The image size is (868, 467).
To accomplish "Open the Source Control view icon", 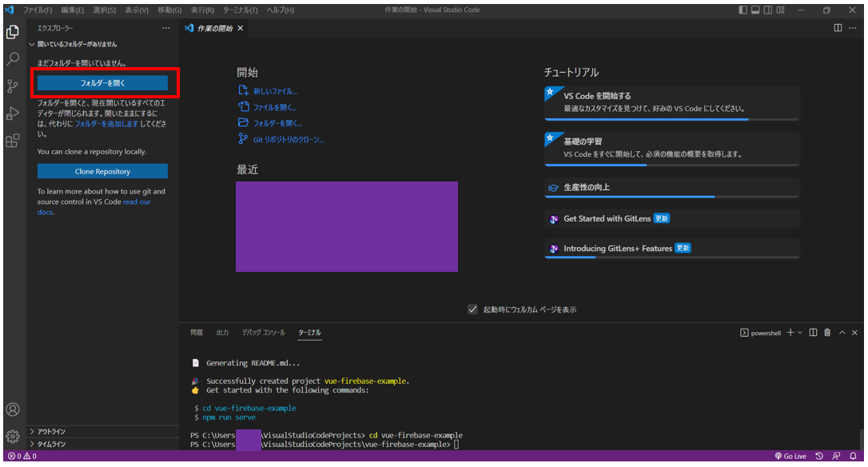I will pyautogui.click(x=12, y=86).
